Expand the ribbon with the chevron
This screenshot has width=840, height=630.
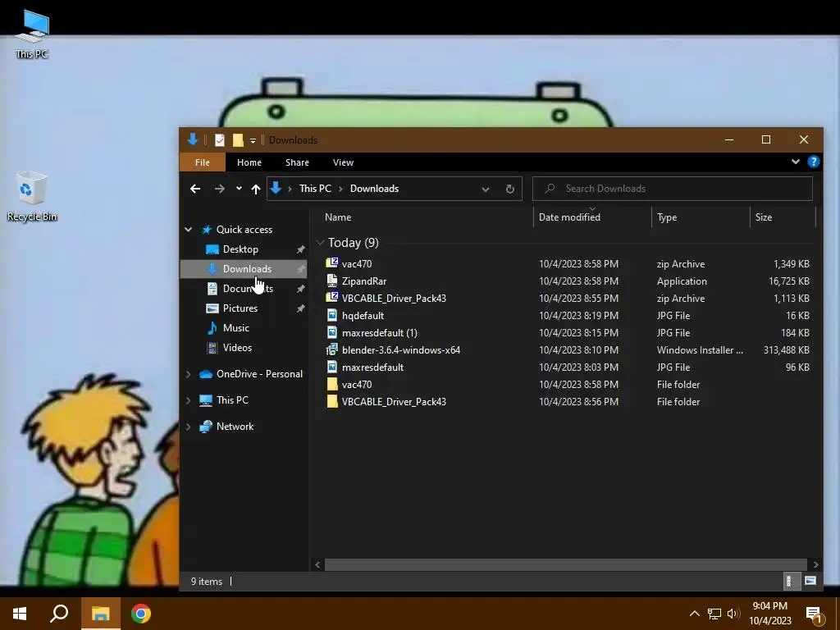click(x=796, y=162)
